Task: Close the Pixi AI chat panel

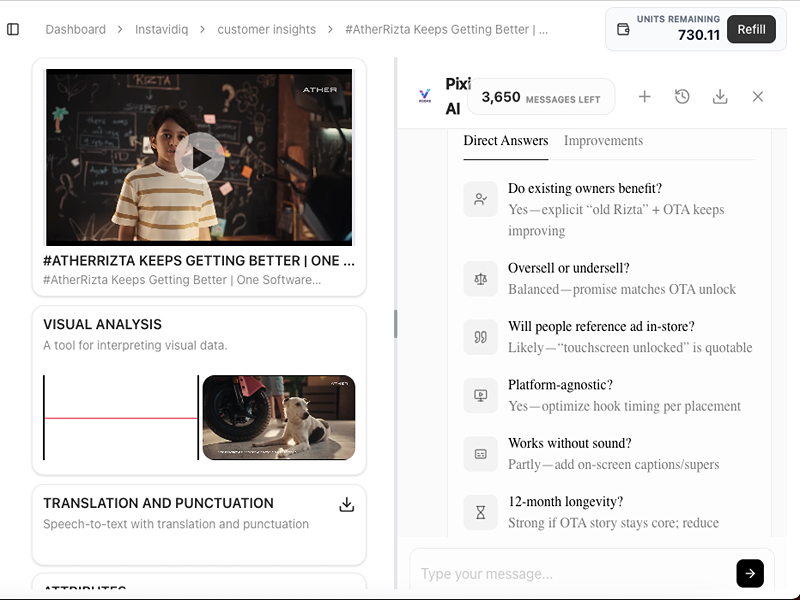Action: pyautogui.click(x=757, y=96)
